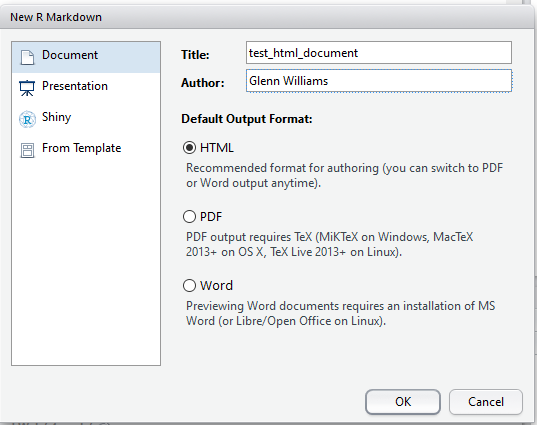Select Word output format radio button
The image size is (537, 425).
point(189,286)
